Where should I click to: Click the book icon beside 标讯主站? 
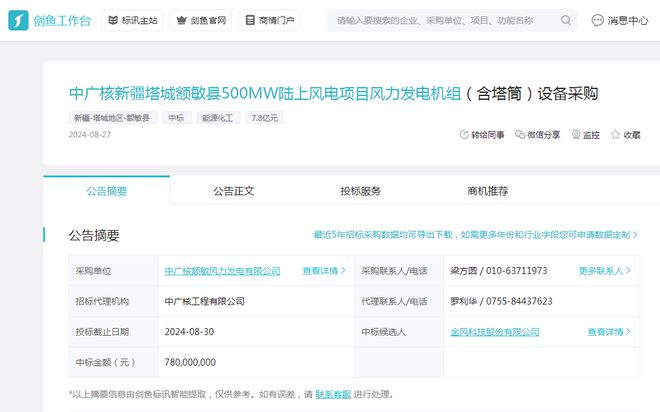[x=113, y=20]
